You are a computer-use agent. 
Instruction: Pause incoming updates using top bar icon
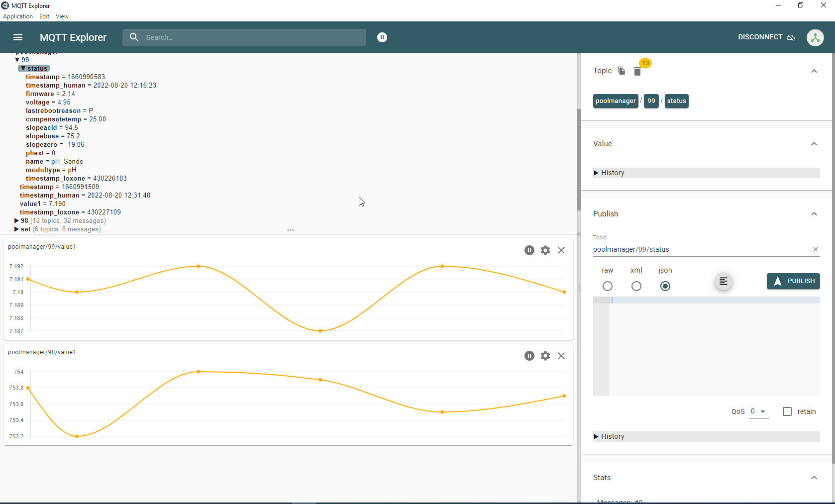click(x=382, y=37)
